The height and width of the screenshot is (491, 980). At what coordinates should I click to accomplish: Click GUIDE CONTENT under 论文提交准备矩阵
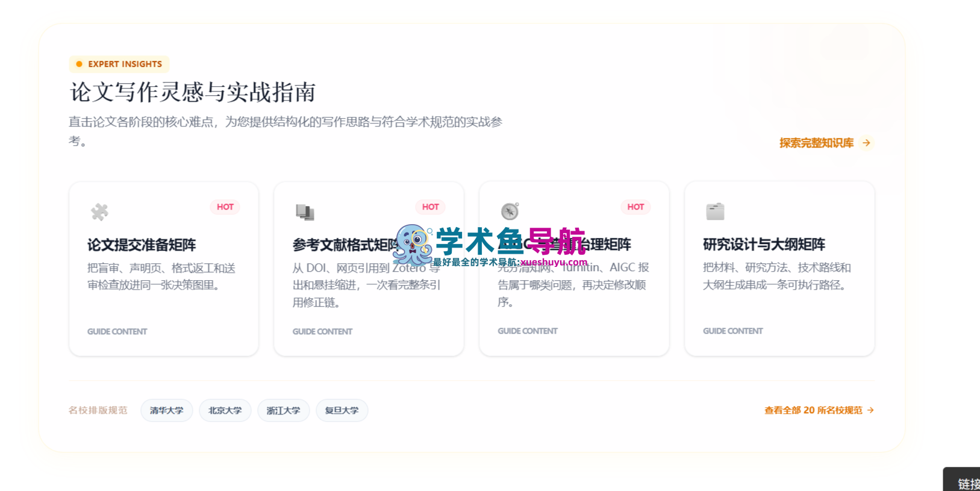117,331
